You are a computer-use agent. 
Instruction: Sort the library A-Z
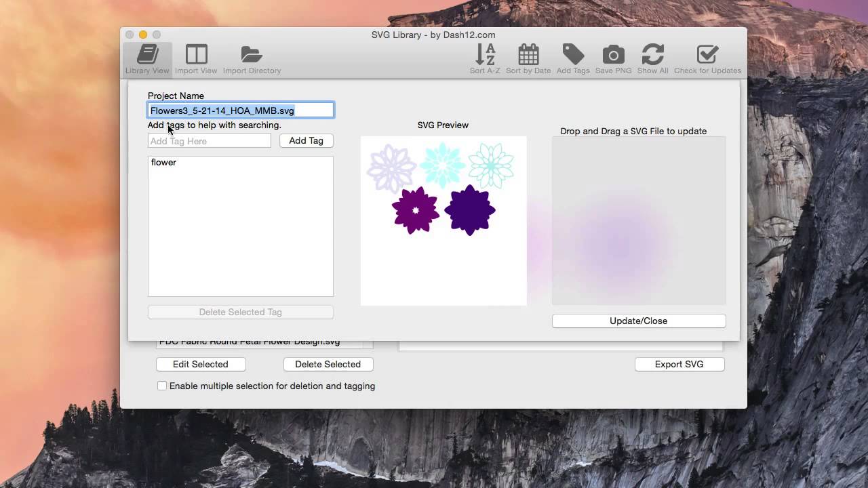[x=485, y=60]
